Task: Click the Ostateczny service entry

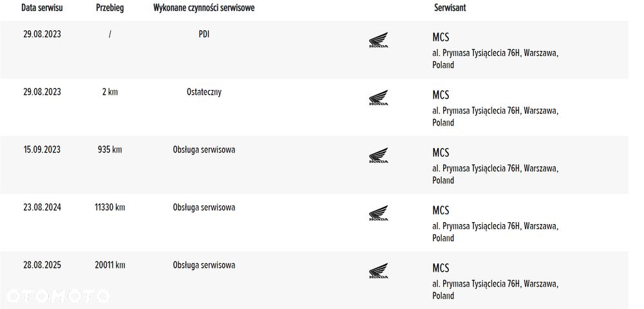Action: click(x=204, y=92)
